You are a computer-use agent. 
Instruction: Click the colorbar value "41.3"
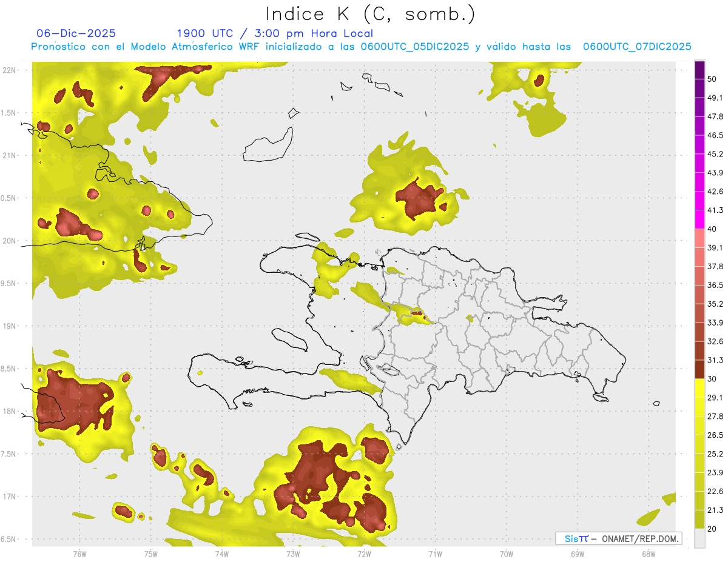[716, 210]
